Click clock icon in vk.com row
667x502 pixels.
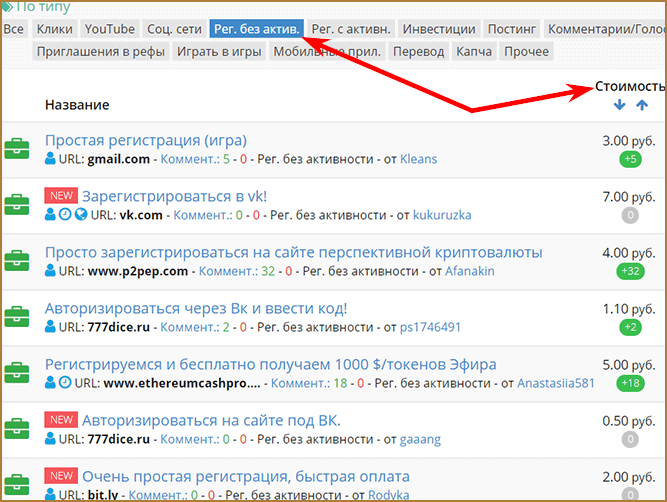click(65, 214)
